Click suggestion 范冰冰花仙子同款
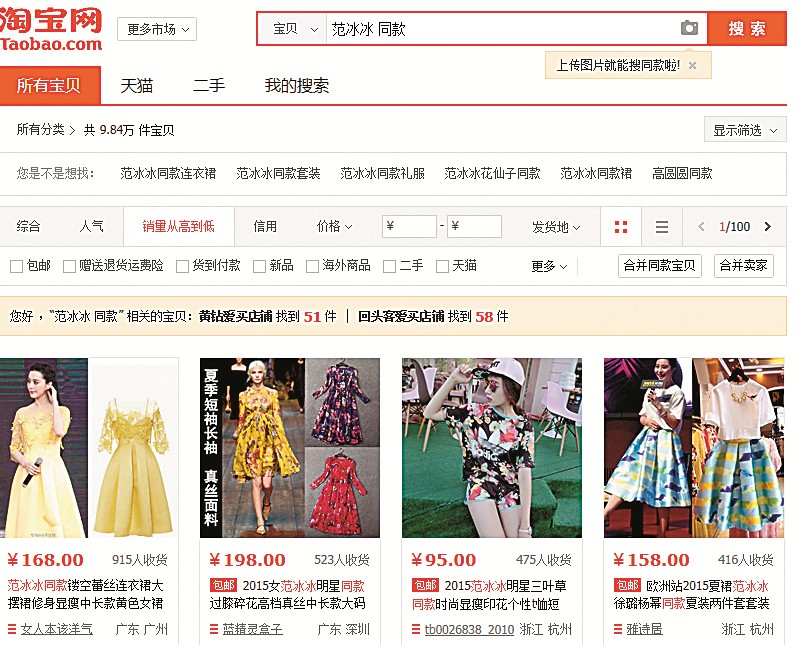 click(492, 173)
